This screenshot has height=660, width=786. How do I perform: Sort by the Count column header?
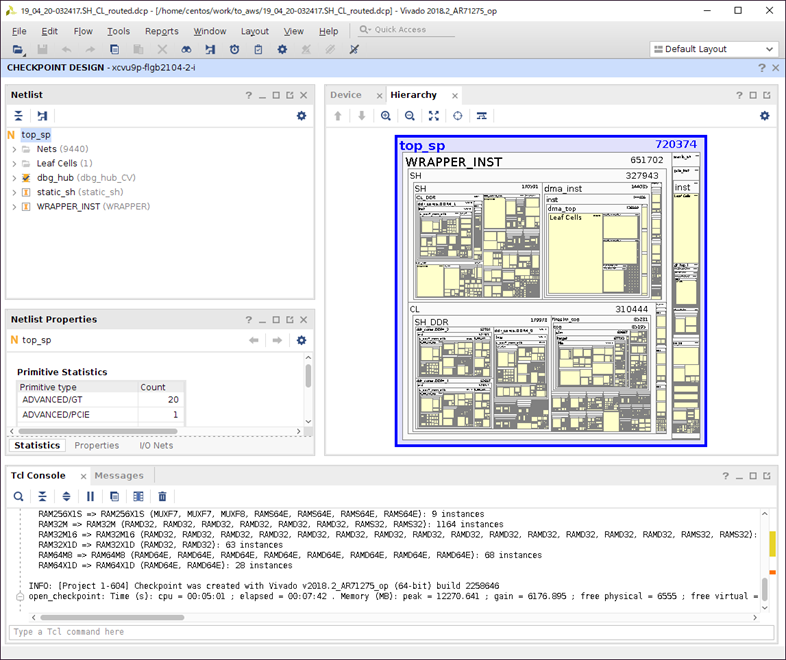click(160, 387)
